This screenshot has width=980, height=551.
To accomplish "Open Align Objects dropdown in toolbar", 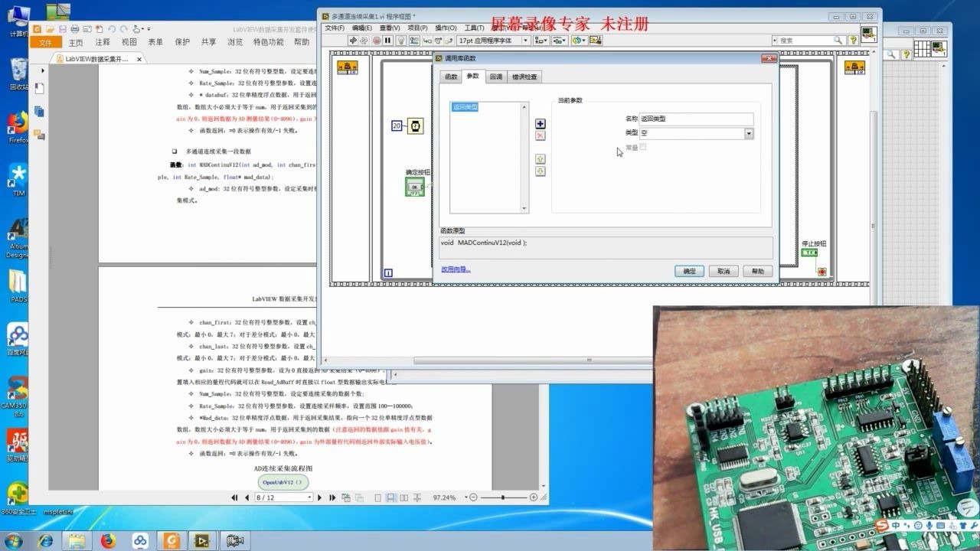I will click(x=541, y=40).
